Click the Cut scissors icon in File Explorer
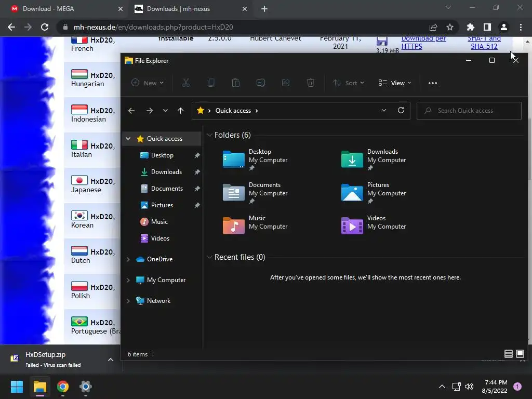Screen dimensions: 532x399 pos(185,83)
